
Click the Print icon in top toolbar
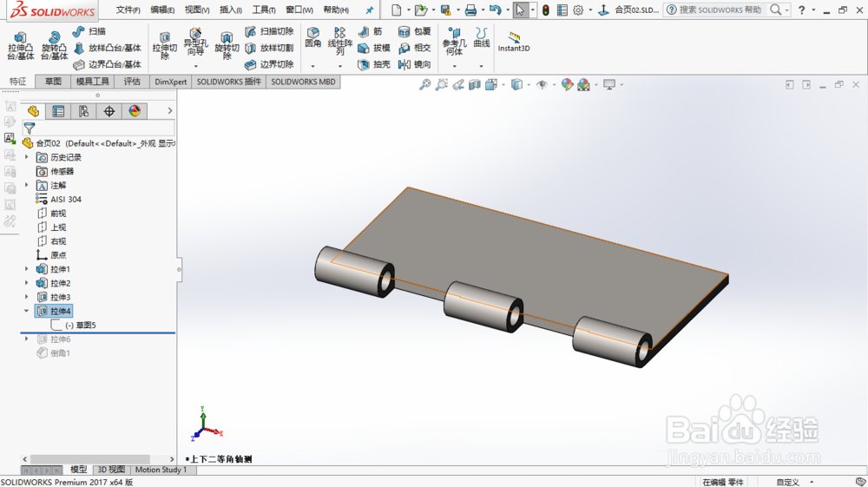470,10
